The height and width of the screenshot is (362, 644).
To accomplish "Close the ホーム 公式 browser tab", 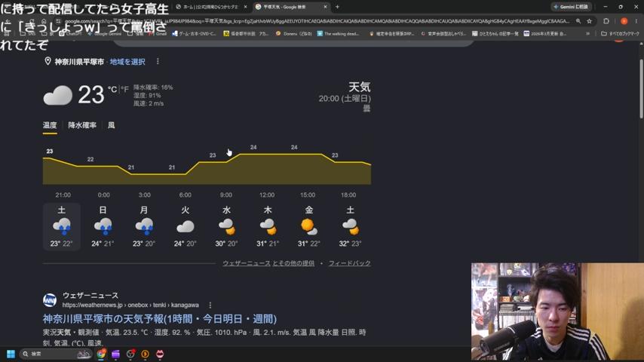I will point(246,7).
